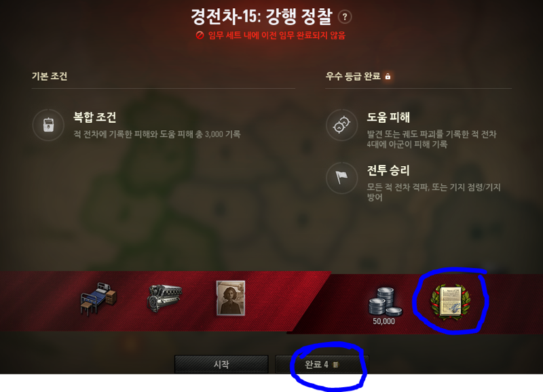
Task: Click the mission title 경전차-15: 강행 정찰
Action: tap(261, 16)
